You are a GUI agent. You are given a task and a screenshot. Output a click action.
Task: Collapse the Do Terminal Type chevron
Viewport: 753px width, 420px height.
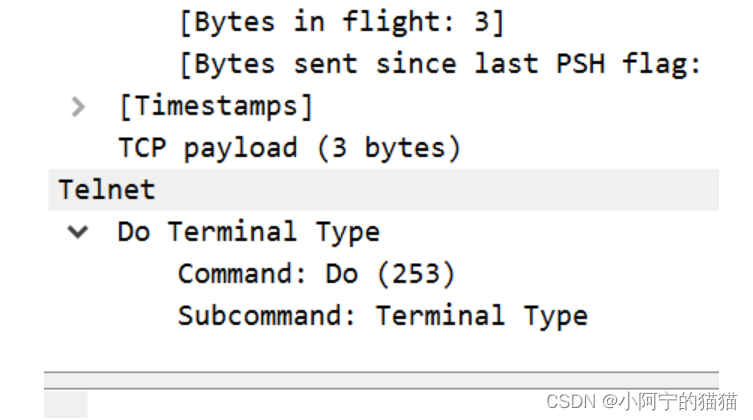click(78, 232)
